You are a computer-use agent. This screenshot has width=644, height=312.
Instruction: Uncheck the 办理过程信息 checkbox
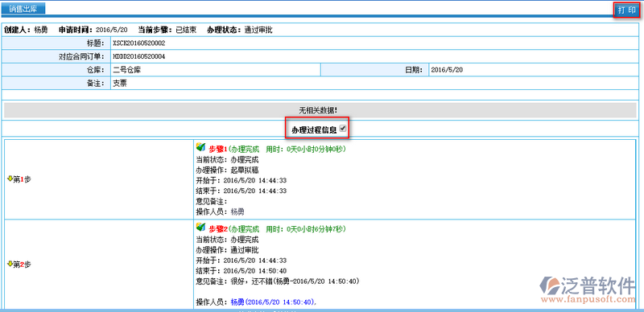344,129
